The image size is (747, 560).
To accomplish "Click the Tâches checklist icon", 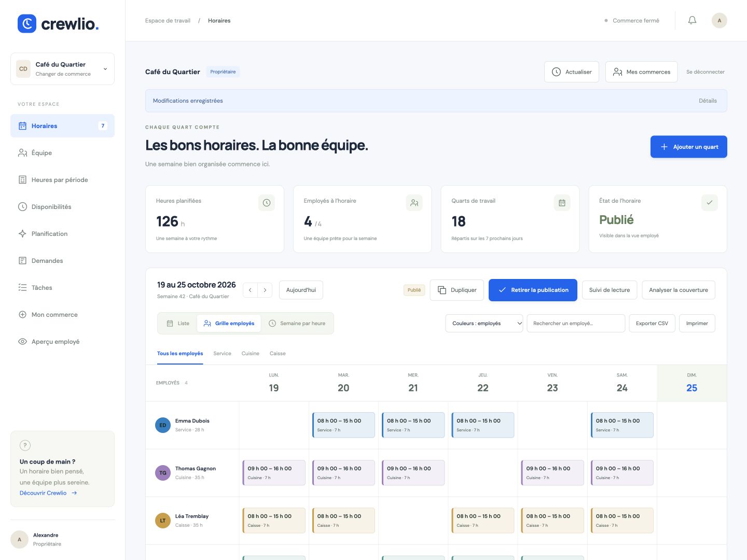I will (22, 288).
